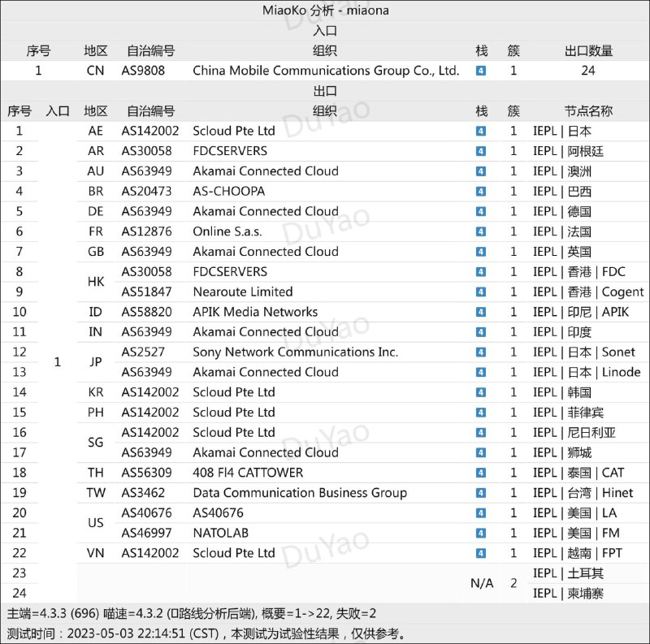Screen dimensions: 650x644
Task: Click the IPv4 badge in the 英国 row
Action: click(481, 252)
